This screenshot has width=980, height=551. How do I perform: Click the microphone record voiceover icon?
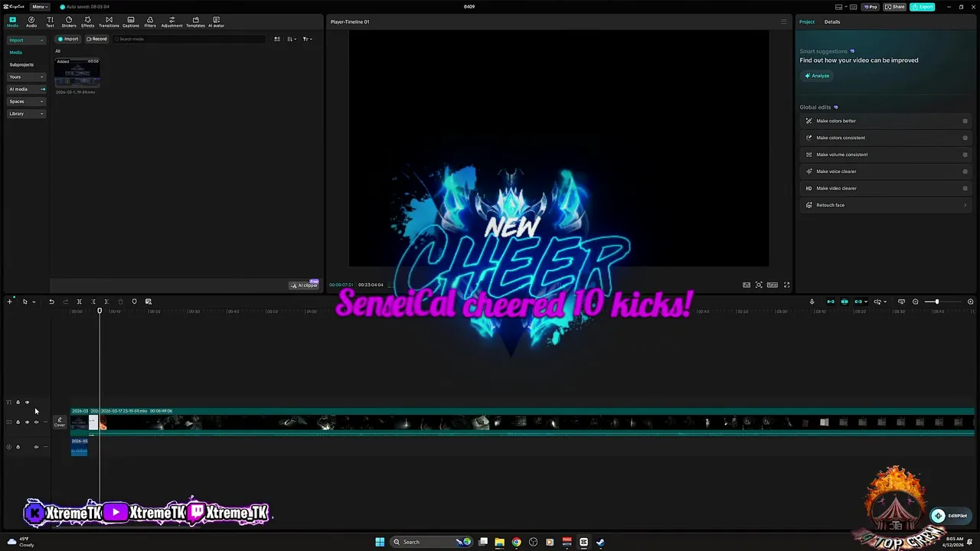pyautogui.click(x=812, y=302)
